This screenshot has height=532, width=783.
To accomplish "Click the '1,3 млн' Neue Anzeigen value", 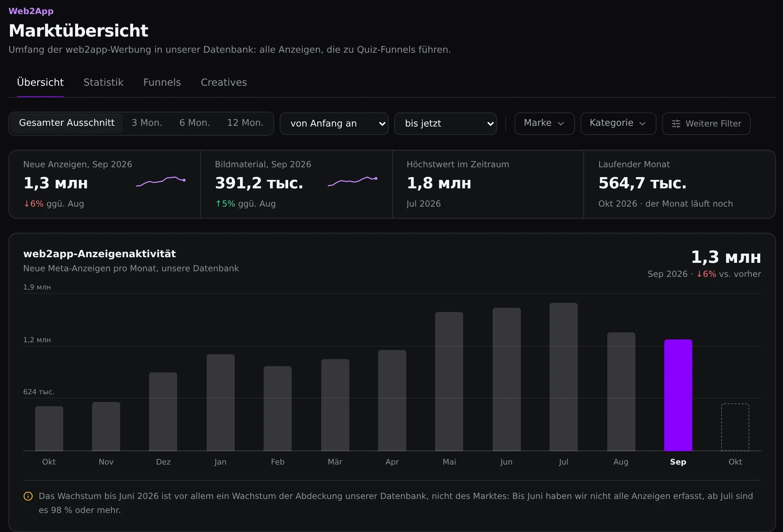I will click(x=56, y=183).
